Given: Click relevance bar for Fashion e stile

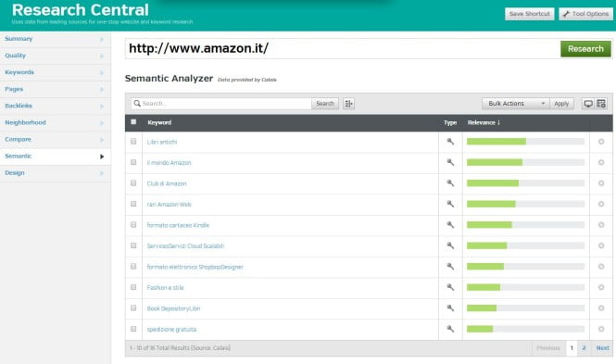Looking at the screenshot, I should (525, 287).
